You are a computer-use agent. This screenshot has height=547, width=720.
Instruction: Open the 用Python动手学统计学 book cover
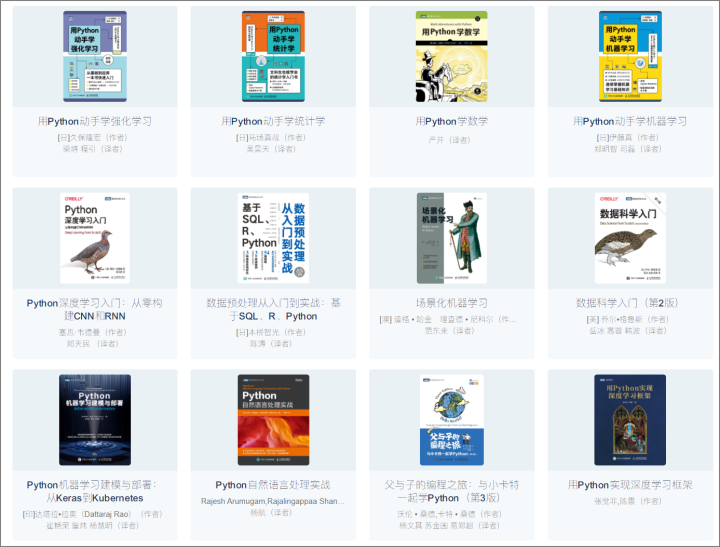[x=273, y=56]
